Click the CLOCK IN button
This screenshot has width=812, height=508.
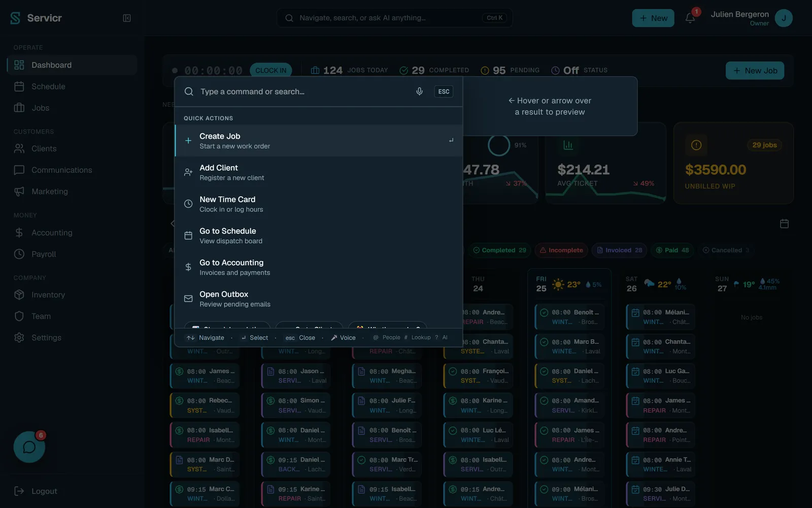tap(270, 71)
